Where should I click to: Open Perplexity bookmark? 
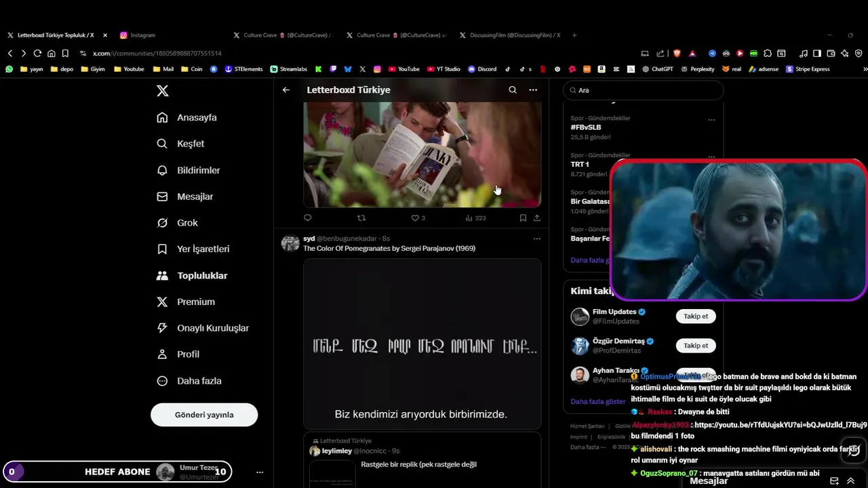coord(698,69)
